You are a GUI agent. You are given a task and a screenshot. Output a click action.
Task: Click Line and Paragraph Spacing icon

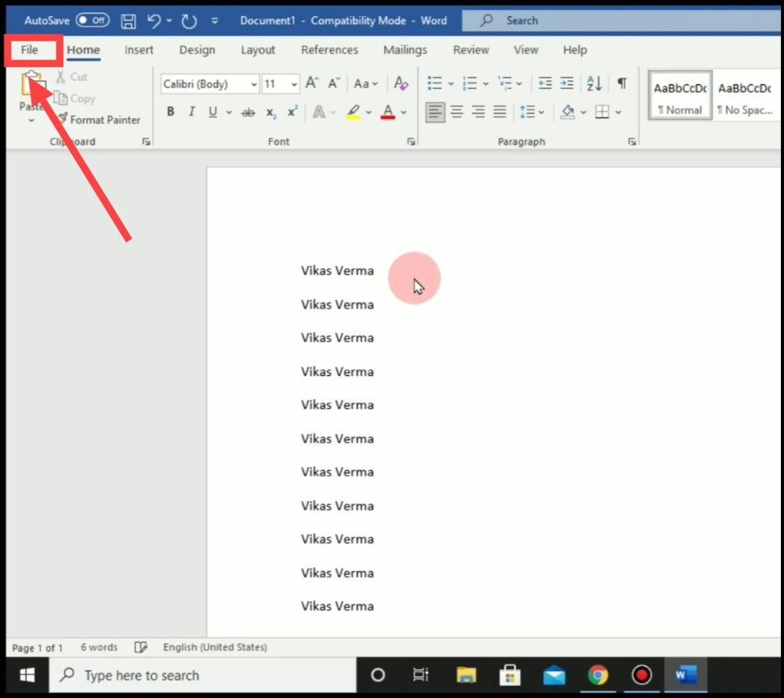click(x=528, y=112)
